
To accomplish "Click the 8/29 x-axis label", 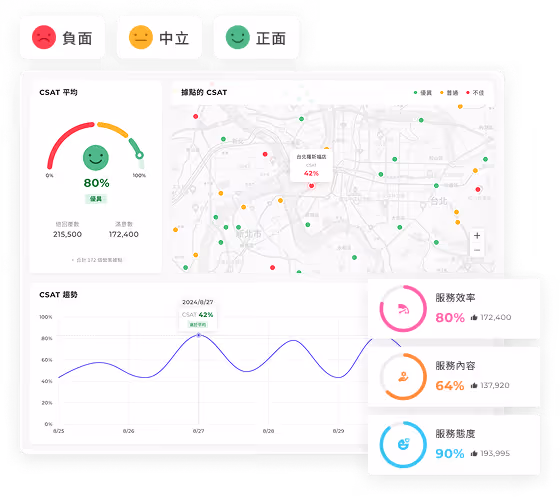I will 339,431.
